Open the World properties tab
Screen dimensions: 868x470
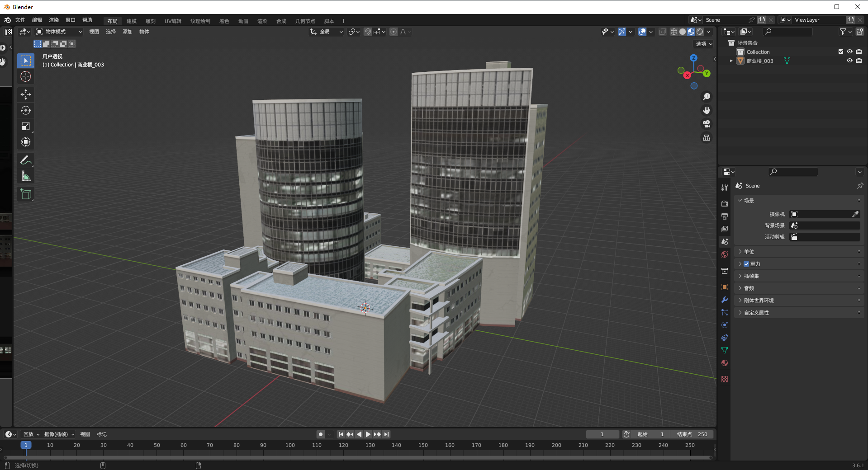pos(725,254)
